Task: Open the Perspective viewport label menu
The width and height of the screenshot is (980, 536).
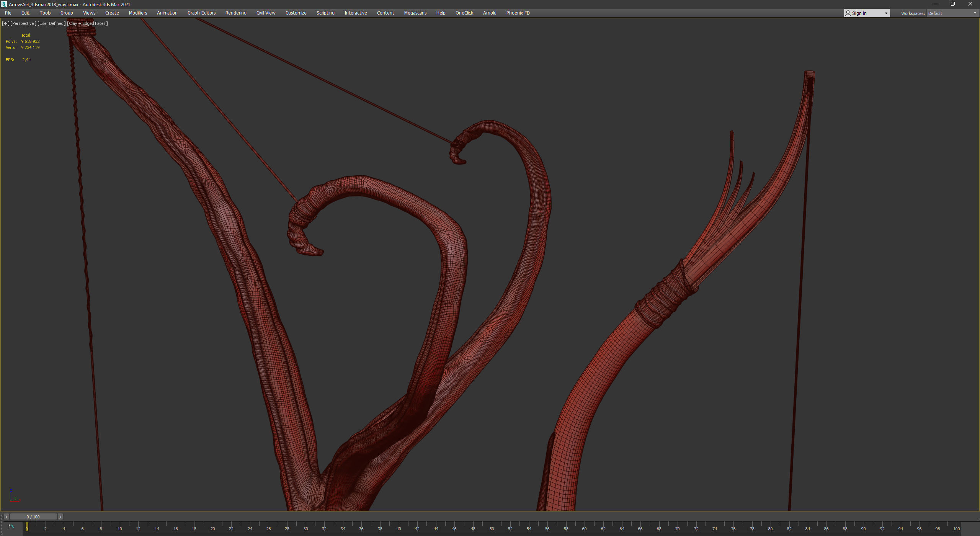Action: tap(23, 23)
